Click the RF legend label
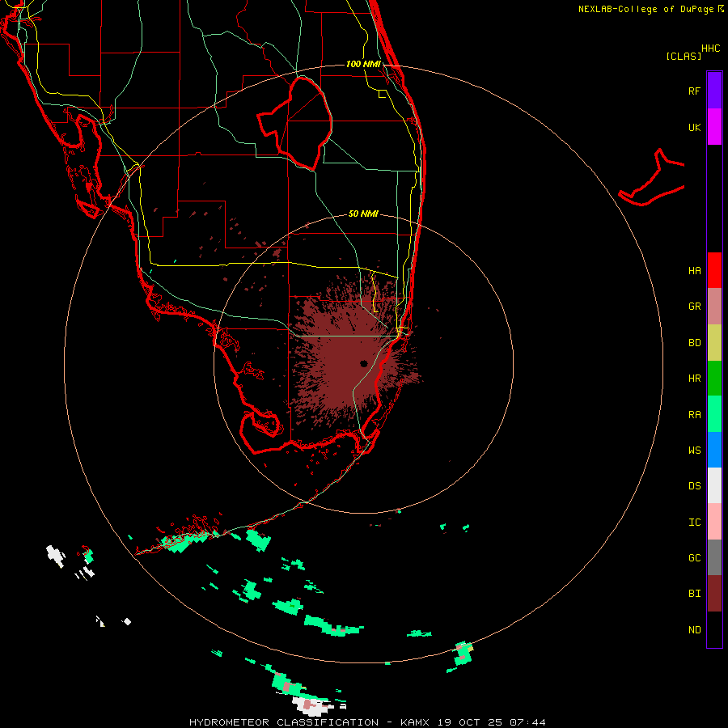The height and width of the screenshot is (728, 728). (694, 91)
